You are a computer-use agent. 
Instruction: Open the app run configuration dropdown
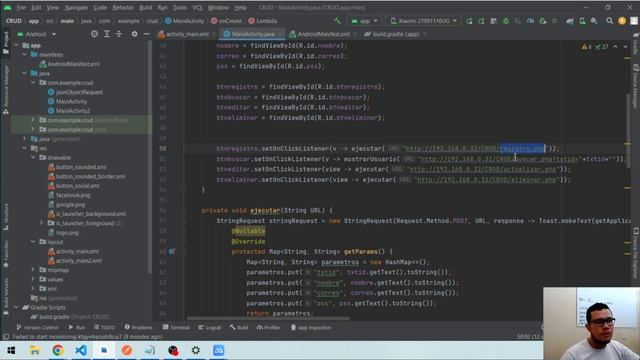point(364,21)
